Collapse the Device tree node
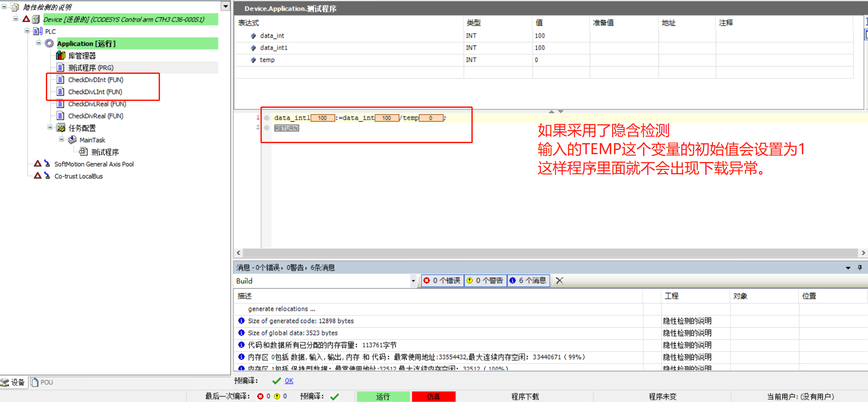The image size is (868, 402). [16, 19]
